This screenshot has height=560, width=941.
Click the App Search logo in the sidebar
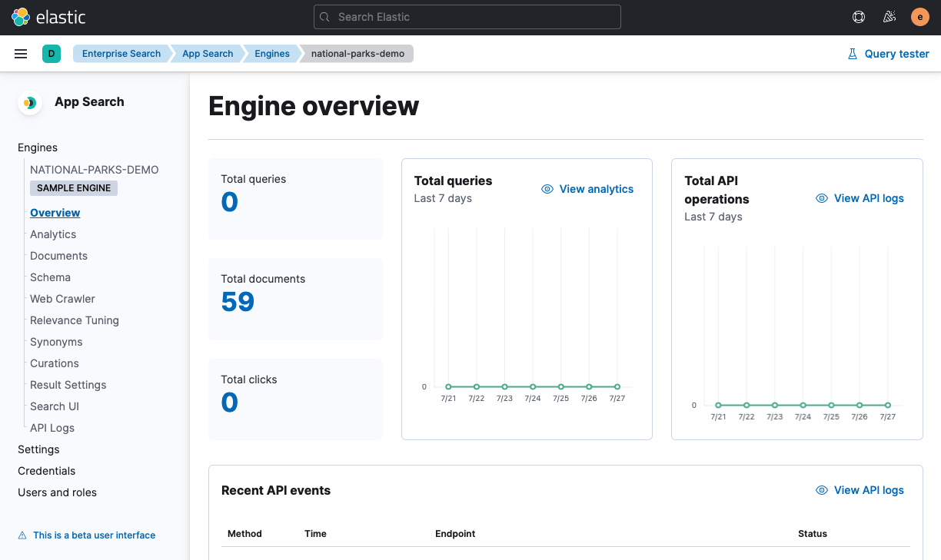(x=29, y=102)
